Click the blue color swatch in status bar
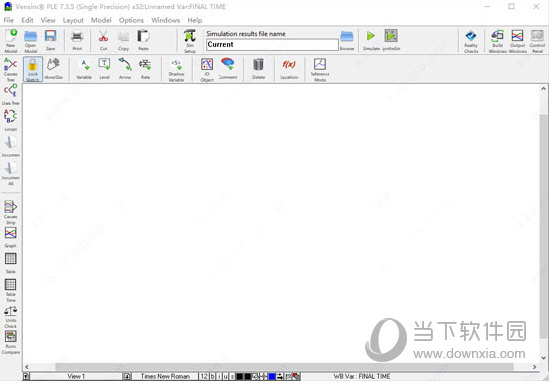Screen dimensions: 550x383 pos(272,376)
